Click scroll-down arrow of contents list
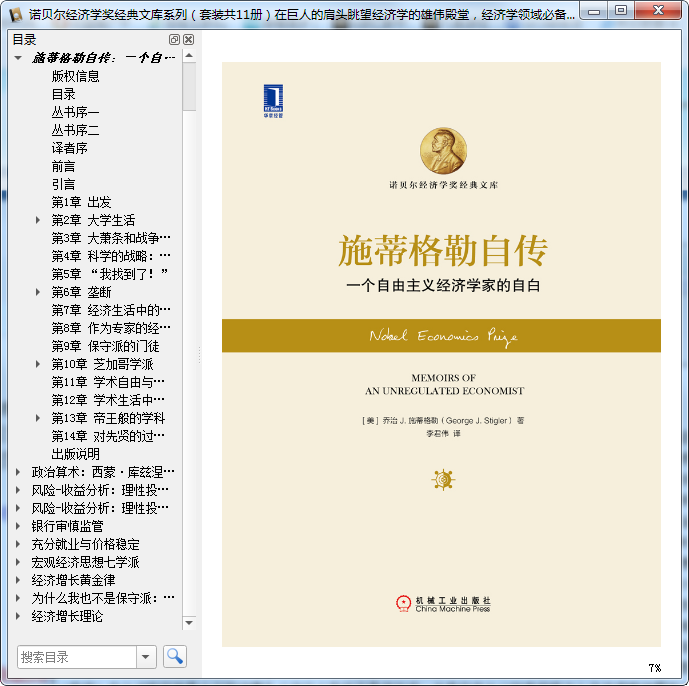 (189, 623)
